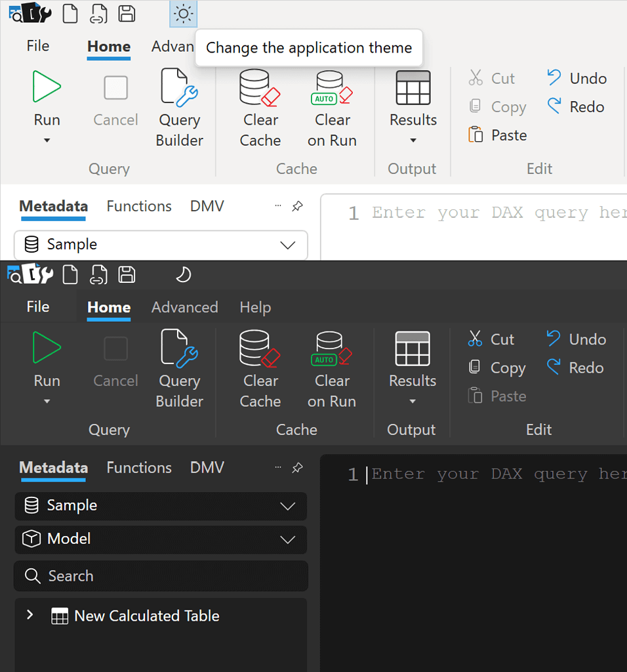Pin the Metadata panel
The width and height of the screenshot is (627, 672).
(x=297, y=205)
